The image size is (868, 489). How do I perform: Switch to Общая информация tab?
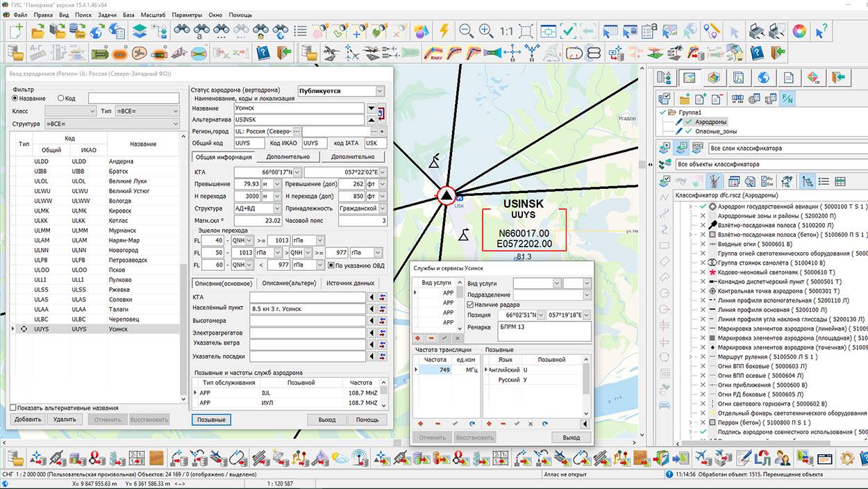223,157
